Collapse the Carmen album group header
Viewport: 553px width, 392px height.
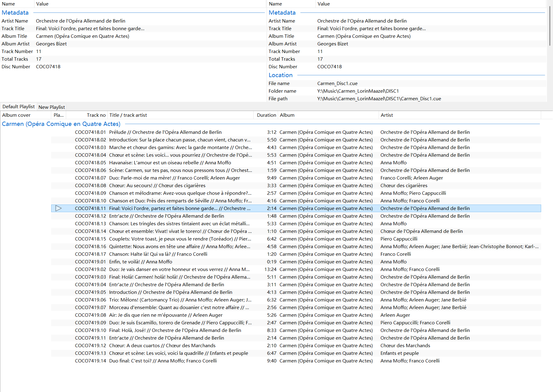pos(61,124)
